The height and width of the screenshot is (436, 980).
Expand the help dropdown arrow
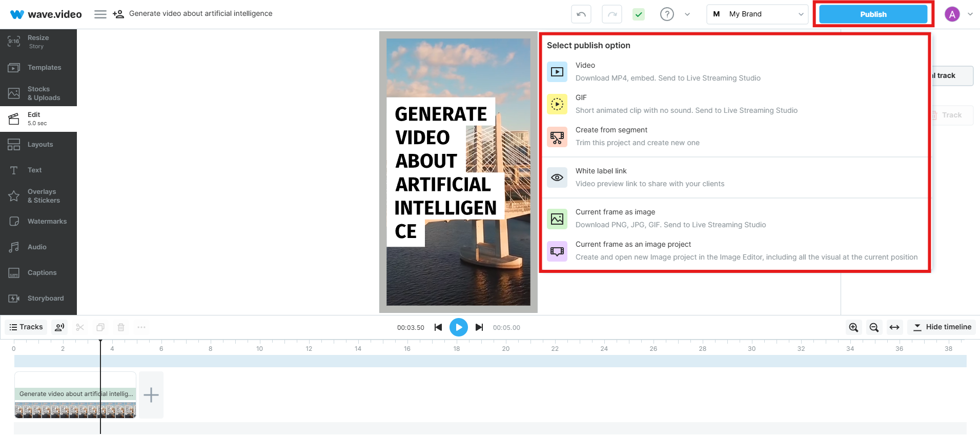[x=687, y=14]
